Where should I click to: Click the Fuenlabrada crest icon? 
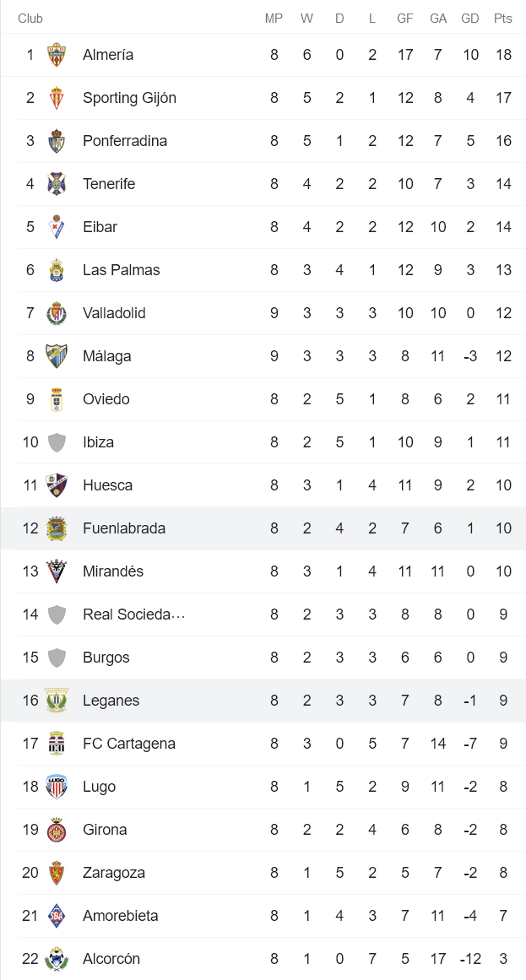pos(57,528)
